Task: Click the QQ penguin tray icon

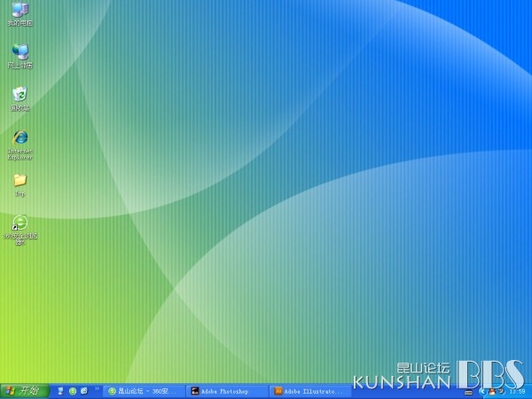Action: (x=491, y=392)
